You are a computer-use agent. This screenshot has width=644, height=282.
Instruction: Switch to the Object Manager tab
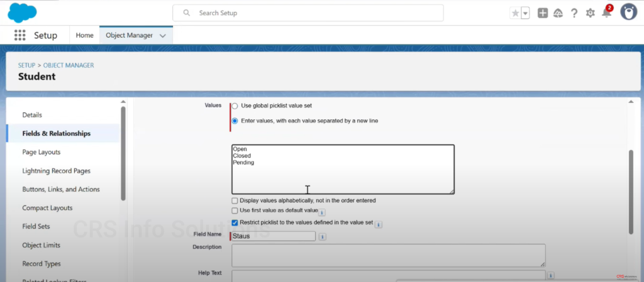click(x=130, y=35)
